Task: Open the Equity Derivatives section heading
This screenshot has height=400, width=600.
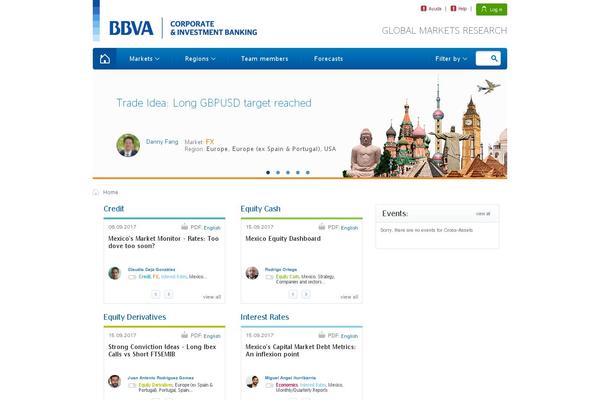Action: [135, 317]
